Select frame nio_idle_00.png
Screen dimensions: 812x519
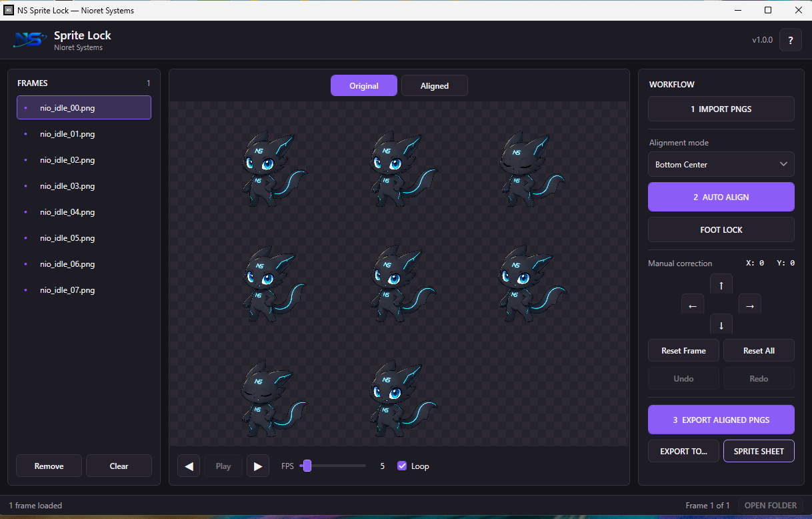coord(84,107)
